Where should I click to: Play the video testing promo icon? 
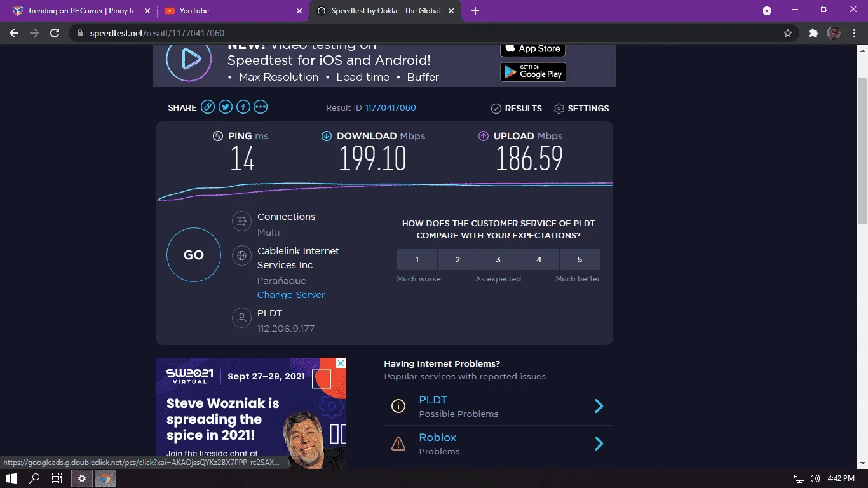(189, 59)
